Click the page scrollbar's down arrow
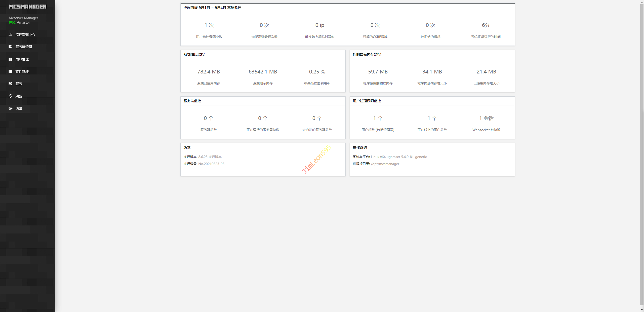Viewport: 644px width, 312px height. tap(642, 310)
